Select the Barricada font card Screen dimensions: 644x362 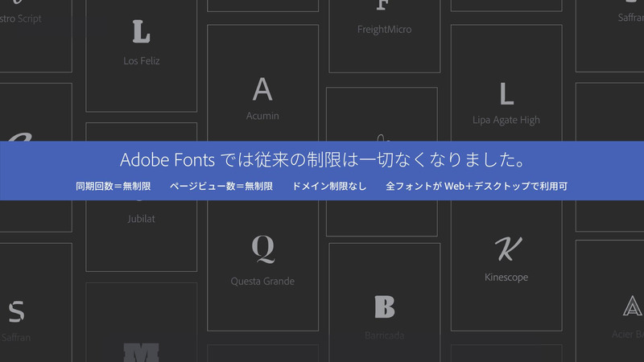385,302
